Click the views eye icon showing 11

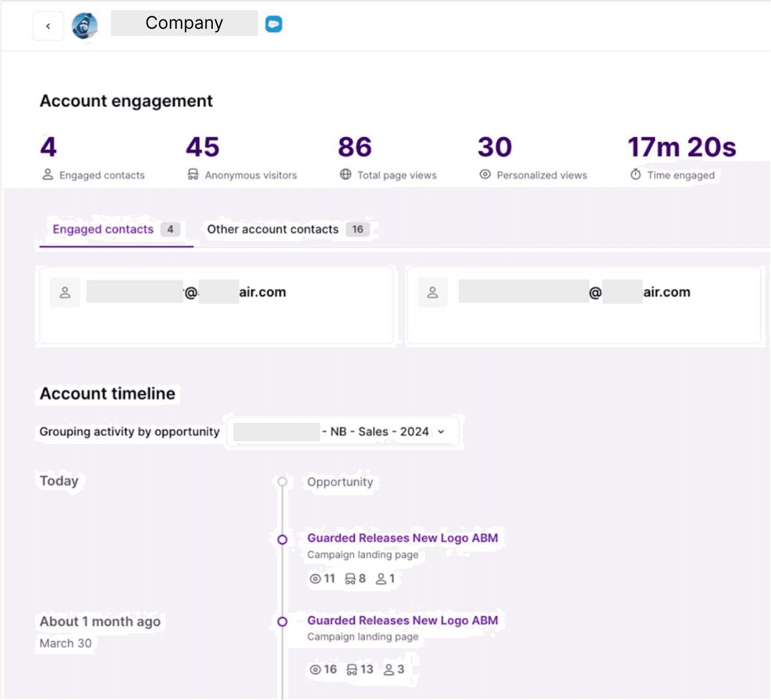[x=314, y=579]
